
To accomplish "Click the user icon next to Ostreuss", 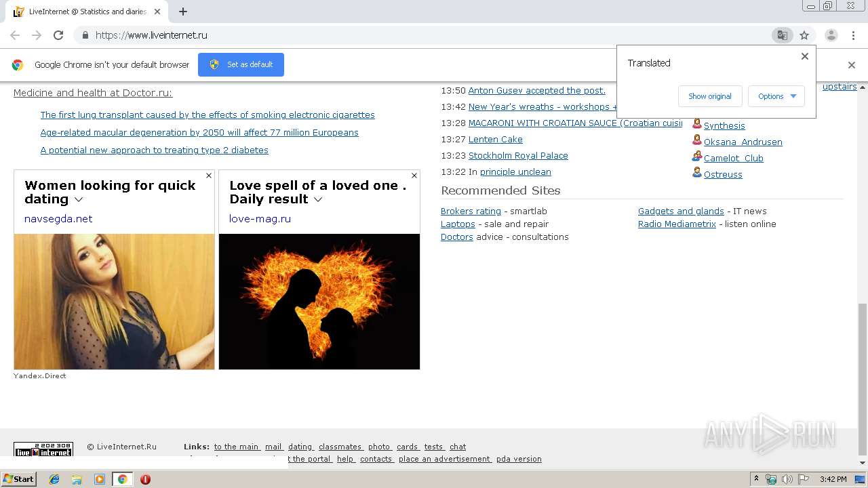I will 696,174.
